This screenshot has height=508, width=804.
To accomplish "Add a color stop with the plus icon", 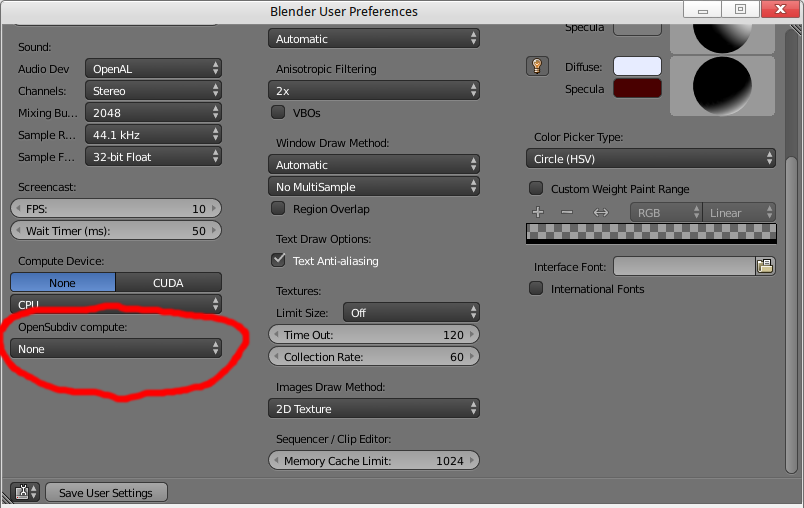I will (x=538, y=212).
